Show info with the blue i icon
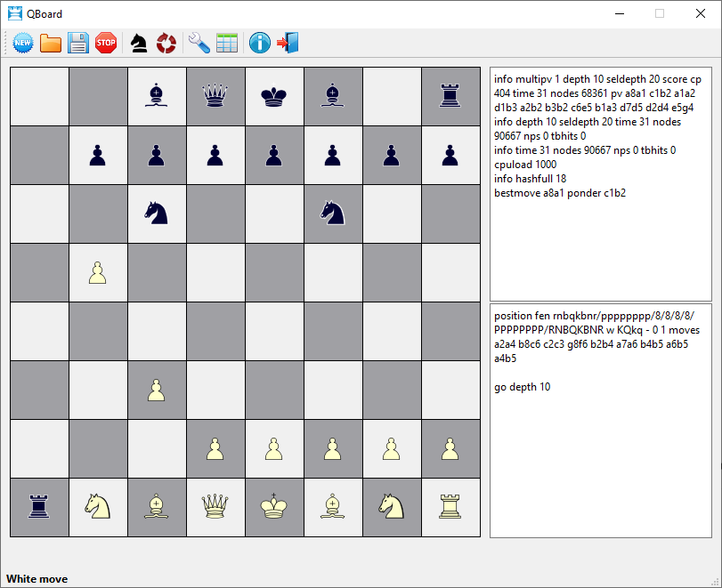Image resolution: width=722 pixels, height=588 pixels. click(x=260, y=43)
